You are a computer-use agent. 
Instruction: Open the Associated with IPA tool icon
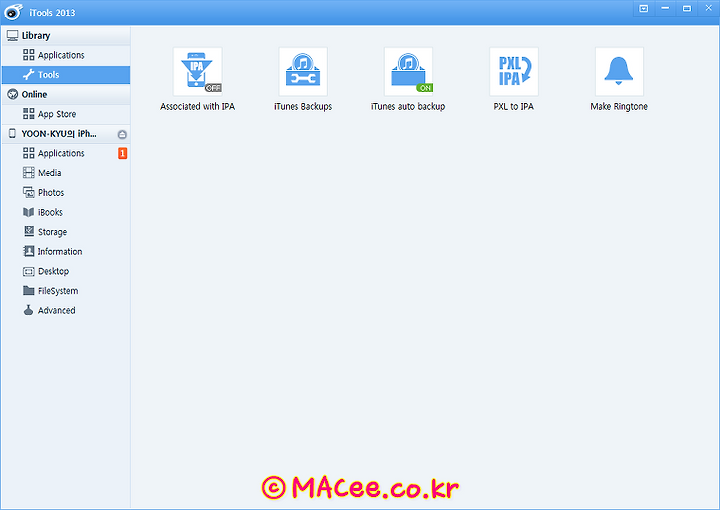[197, 71]
